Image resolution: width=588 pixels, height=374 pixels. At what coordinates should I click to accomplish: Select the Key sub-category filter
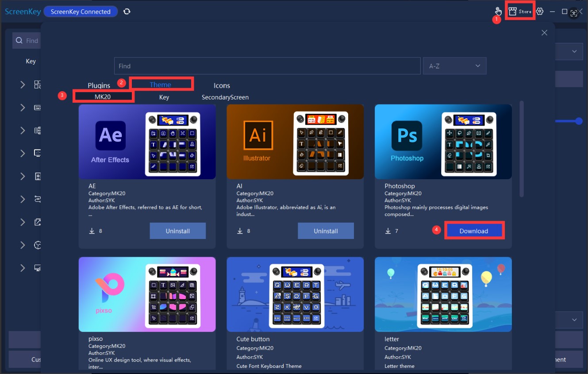pos(164,97)
